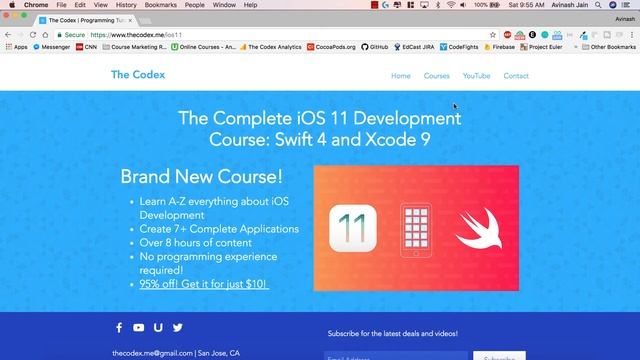Open Apps shortcut in bookmarks bar
The width and height of the screenshot is (640, 360).
click(x=16, y=47)
